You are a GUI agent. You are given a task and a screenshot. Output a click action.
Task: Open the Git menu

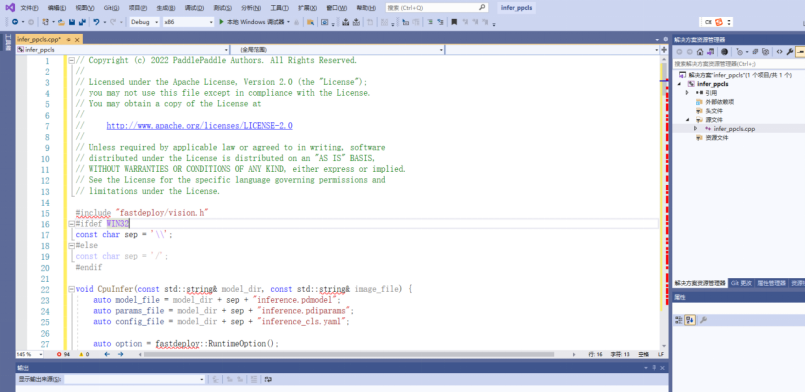coord(111,8)
